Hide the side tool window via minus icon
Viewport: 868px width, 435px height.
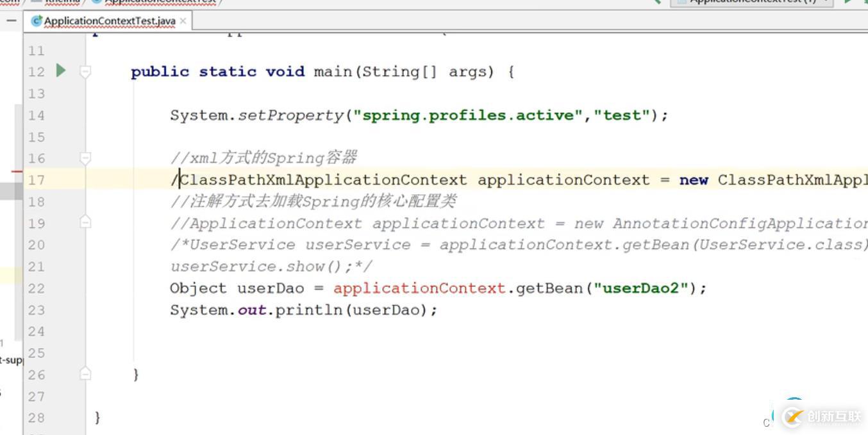(x=11, y=21)
